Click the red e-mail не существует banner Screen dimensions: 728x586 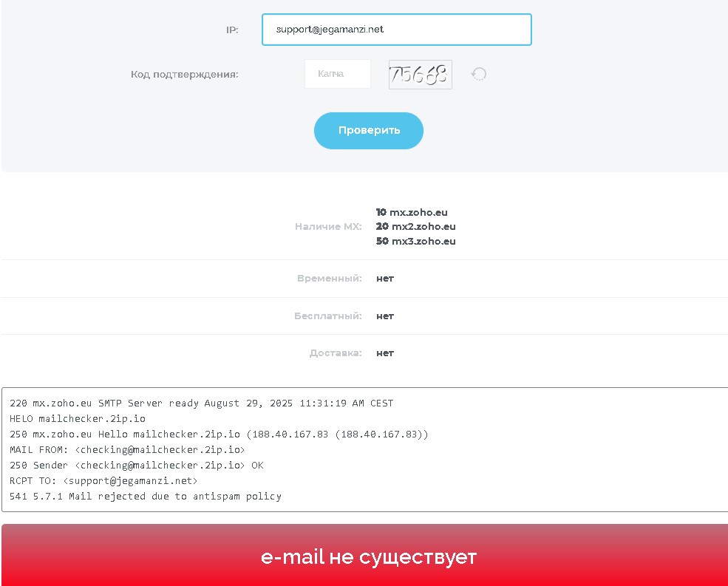click(x=368, y=556)
